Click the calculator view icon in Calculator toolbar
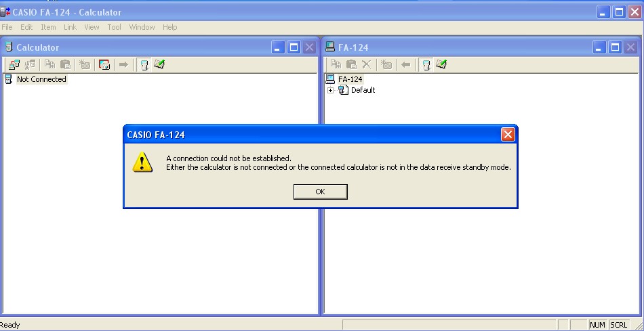The width and height of the screenshot is (644, 331). (144, 64)
